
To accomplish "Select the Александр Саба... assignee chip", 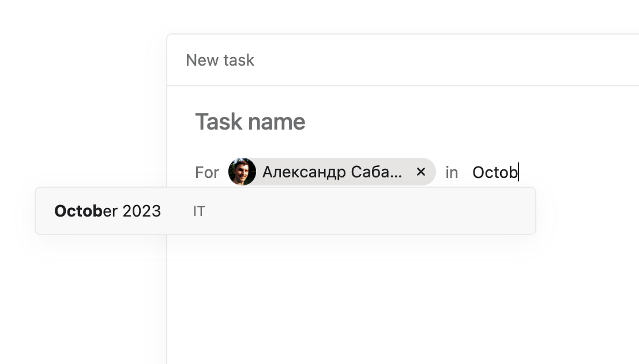I will click(x=332, y=172).
